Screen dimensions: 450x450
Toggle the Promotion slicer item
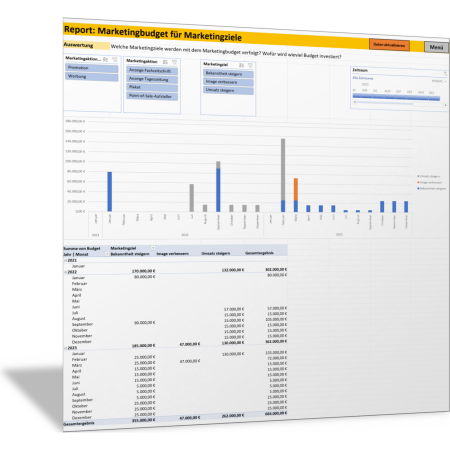tap(92, 68)
